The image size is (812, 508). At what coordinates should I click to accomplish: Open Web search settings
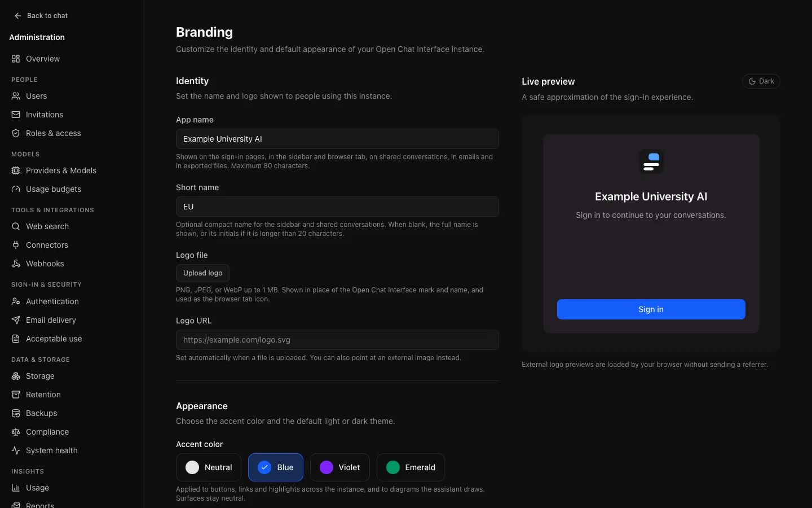(72, 226)
